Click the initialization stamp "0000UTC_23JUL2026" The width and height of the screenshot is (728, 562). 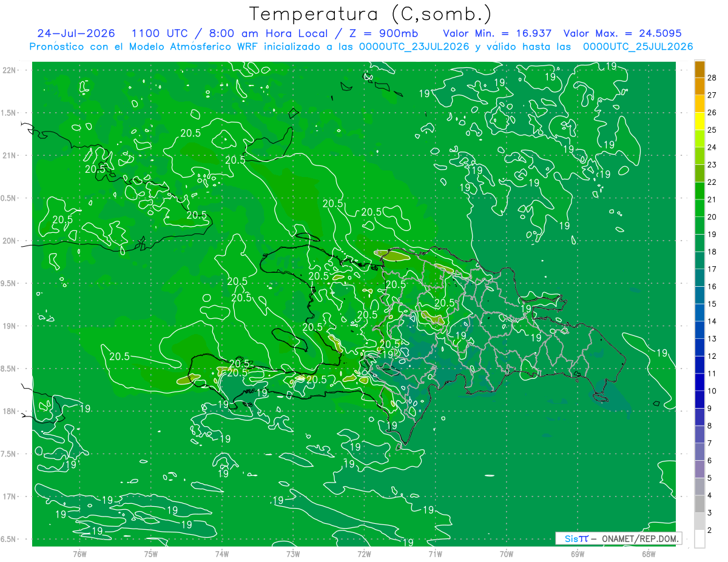414,47
